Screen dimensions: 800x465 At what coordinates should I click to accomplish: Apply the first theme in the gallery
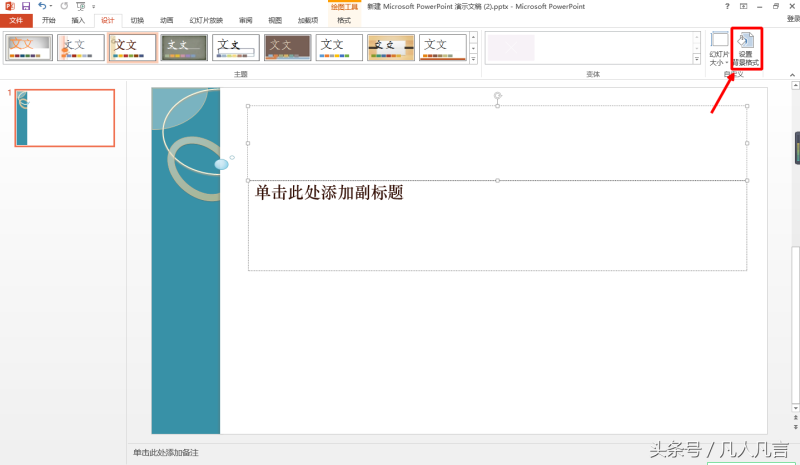[28, 47]
